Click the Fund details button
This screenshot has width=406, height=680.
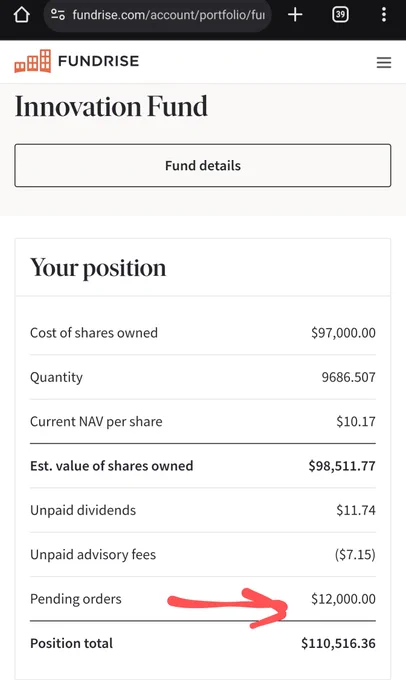click(x=203, y=166)
